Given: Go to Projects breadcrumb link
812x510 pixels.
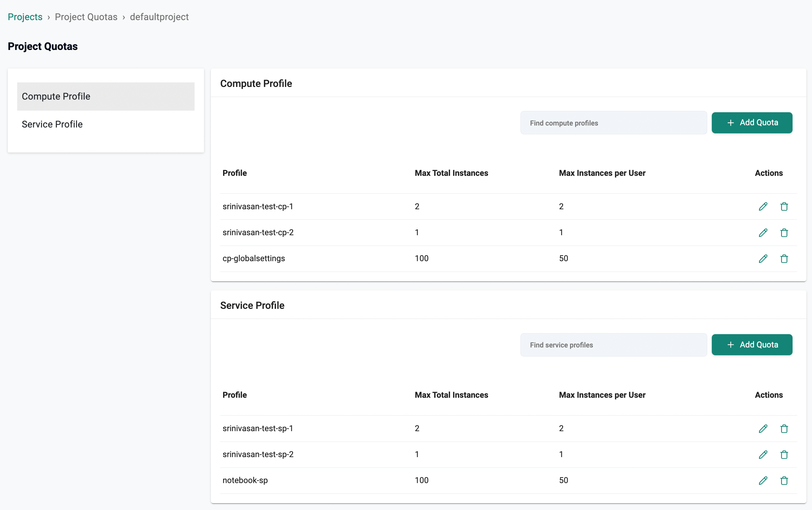Looking at the screenshot, I should 25,17.
